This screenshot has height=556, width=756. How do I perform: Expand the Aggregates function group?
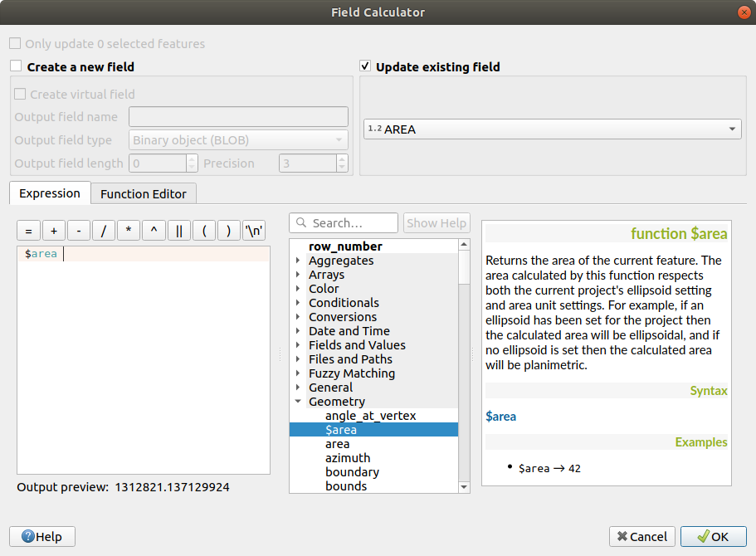[298, 261]
